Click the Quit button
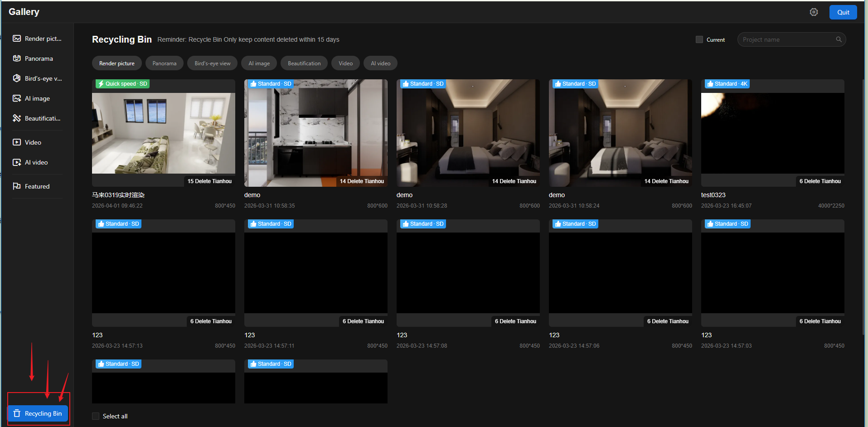 coord(843,12)
